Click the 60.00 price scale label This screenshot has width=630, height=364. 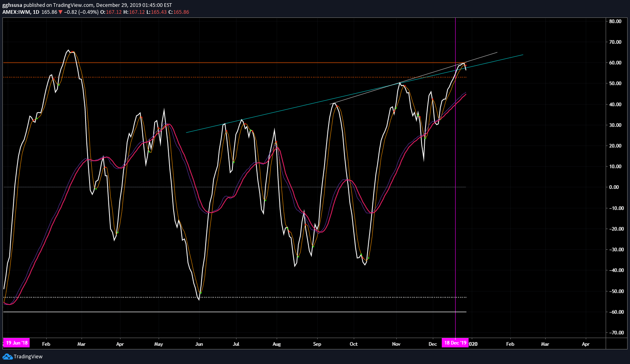615,63
